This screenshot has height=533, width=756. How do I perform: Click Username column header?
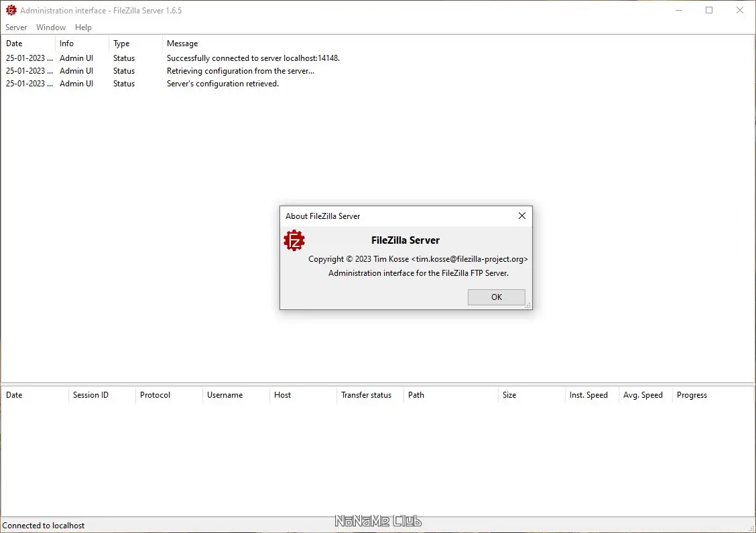(x=236, y=395)
